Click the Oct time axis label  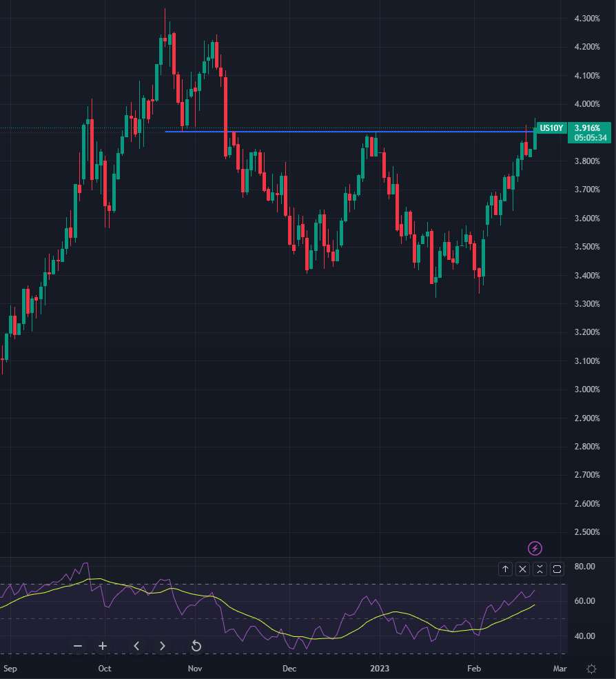click(x=105, y=669)
